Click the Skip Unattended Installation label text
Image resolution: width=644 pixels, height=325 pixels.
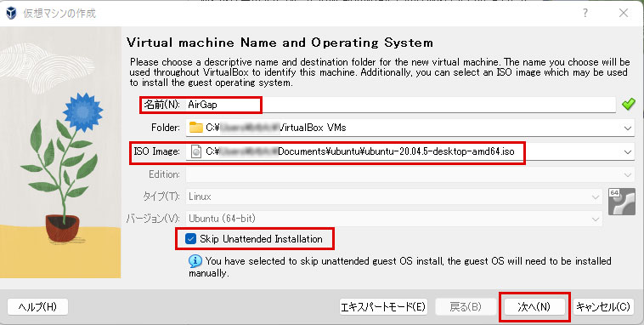pyautogui.click(x=261, y=239)
